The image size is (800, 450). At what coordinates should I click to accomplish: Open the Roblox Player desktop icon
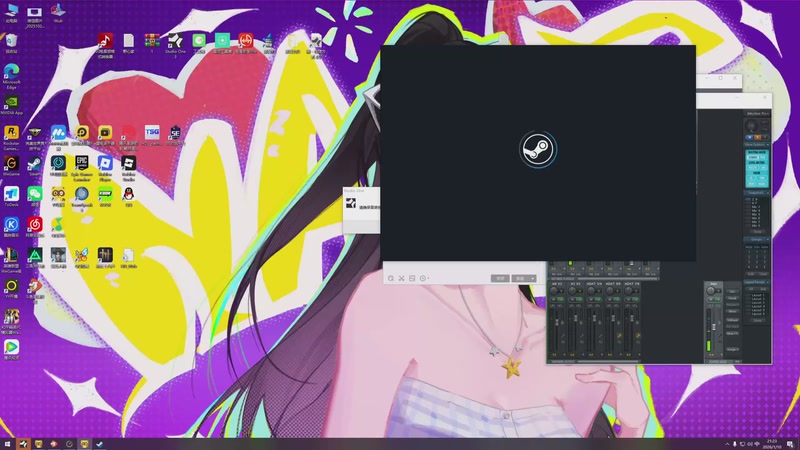pyautogui.click(x=105, y=164)
